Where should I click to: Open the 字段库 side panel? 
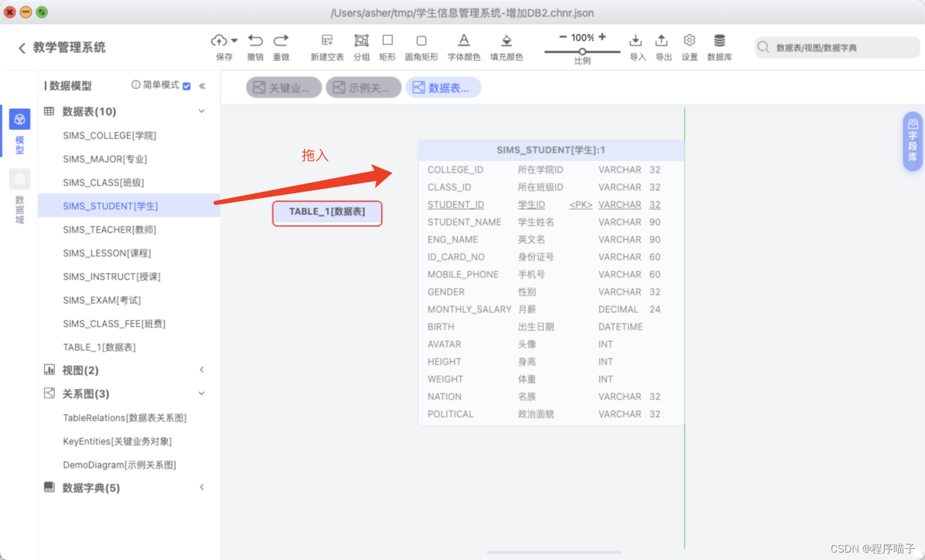[x=912, y=142]
